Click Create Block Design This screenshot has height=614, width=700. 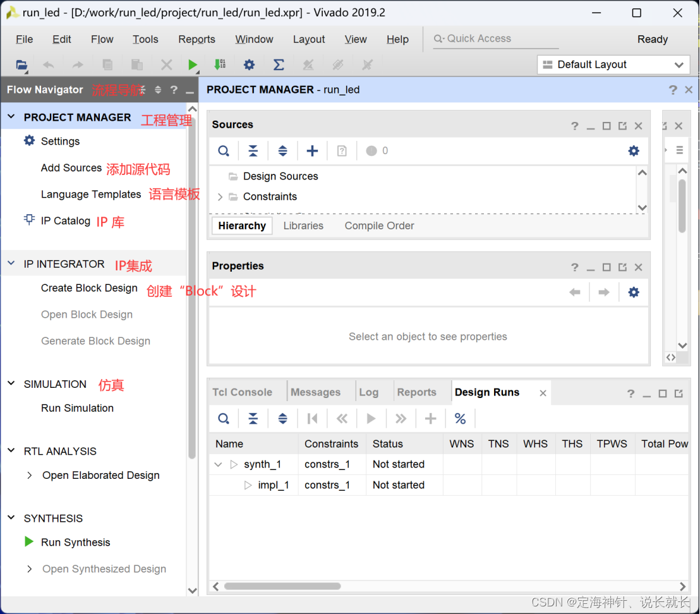tap(89, 288)
